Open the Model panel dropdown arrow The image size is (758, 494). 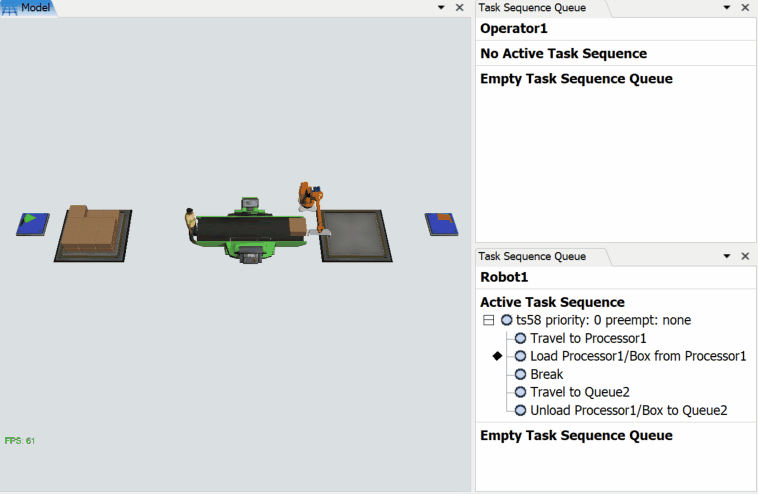click(x=441, y=7)
